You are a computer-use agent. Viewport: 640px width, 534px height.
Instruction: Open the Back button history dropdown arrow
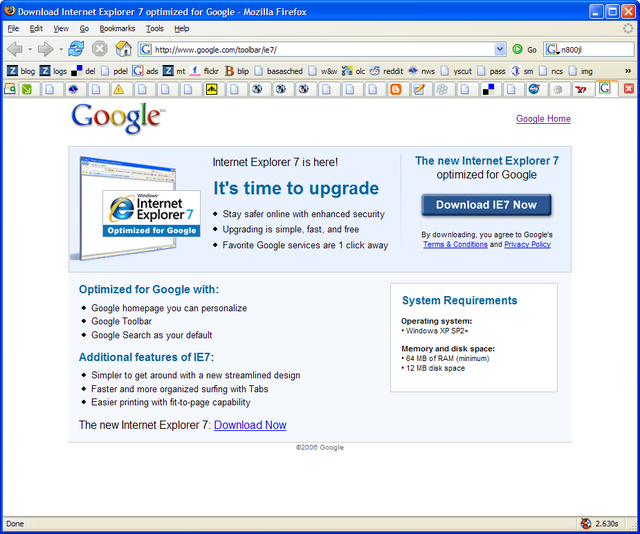[30, 49]
